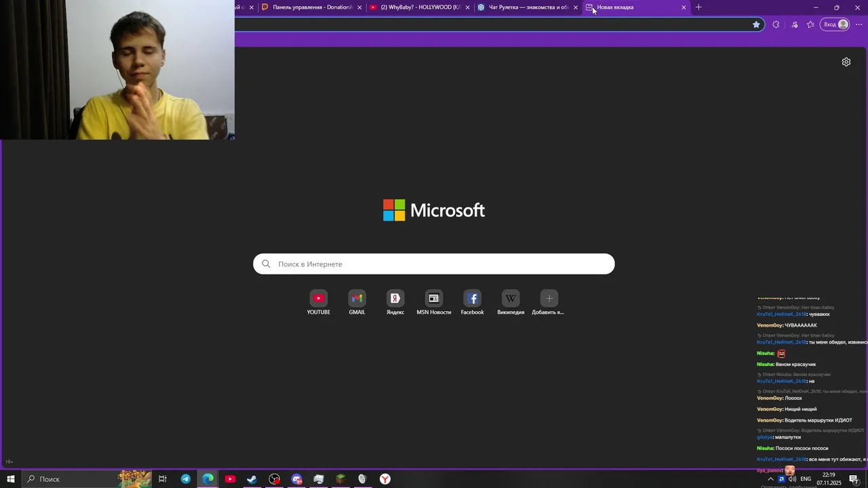Open the volume speaker tray icon
Image resolution: width=868 pixels, height=488 pixels.
(791, 479)
